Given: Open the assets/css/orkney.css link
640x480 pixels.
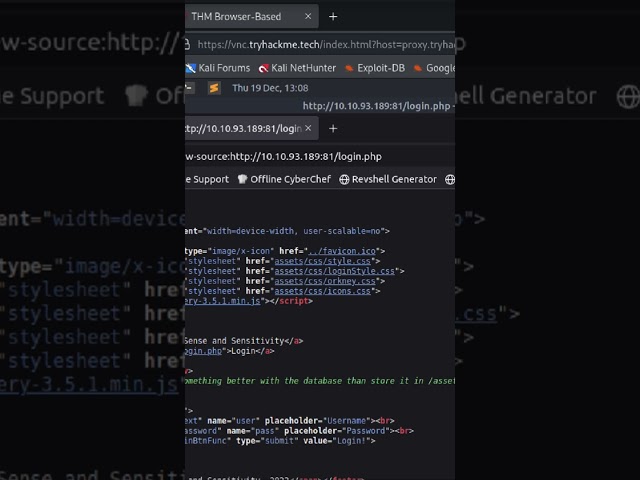Looking at the screenshot, I should 325,281.
